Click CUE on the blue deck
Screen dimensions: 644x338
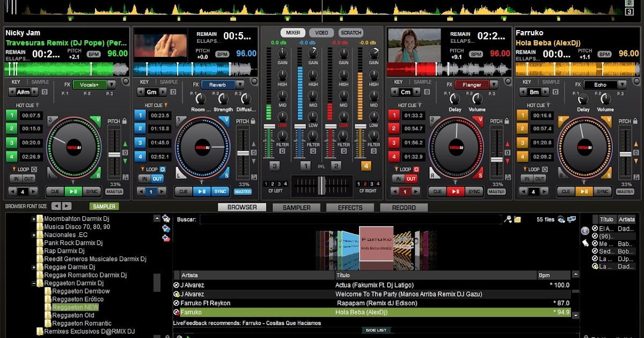pyautogui.click(x=184, y=192)
